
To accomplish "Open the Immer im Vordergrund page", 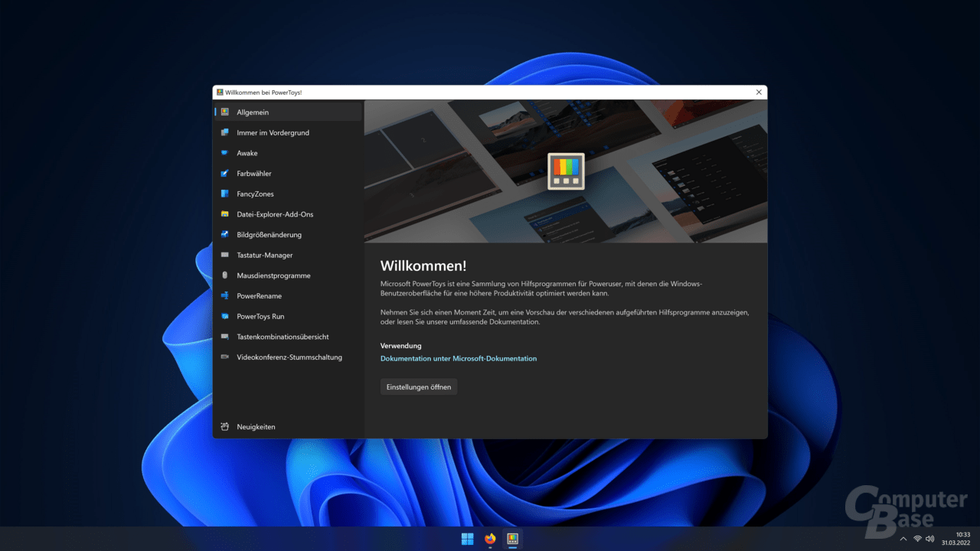I will 287,132.
